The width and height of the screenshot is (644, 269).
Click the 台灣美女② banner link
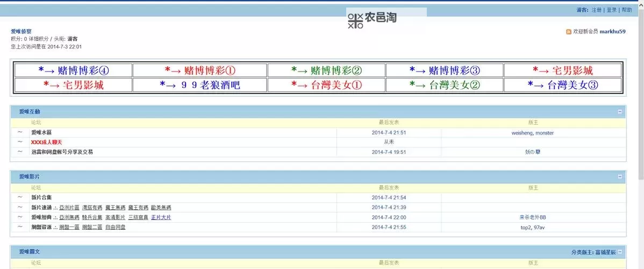pos(445,85)
